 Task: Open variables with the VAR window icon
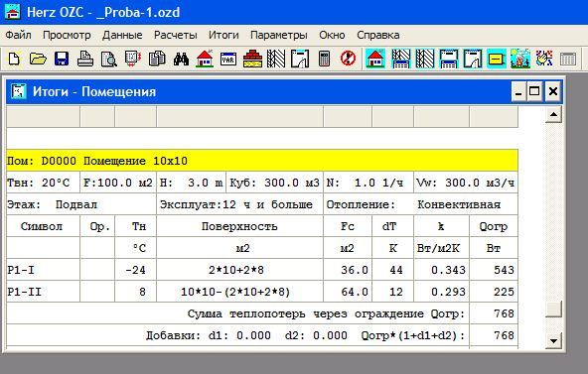point(228,59)
